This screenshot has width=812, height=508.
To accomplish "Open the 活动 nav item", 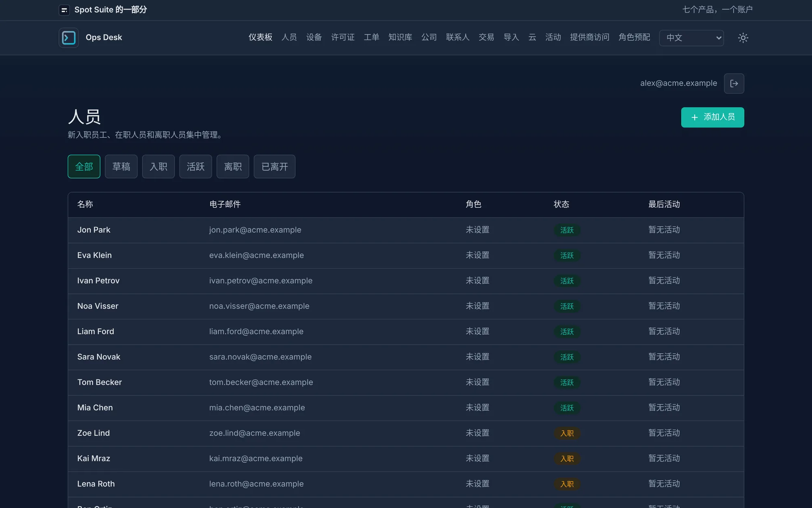I will tap(553, 37).
